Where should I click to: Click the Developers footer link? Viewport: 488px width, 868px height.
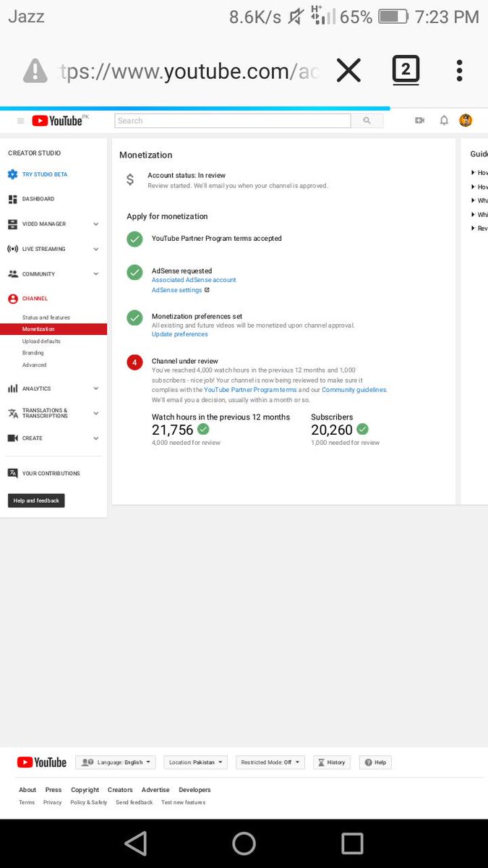(x=194, y=790)
